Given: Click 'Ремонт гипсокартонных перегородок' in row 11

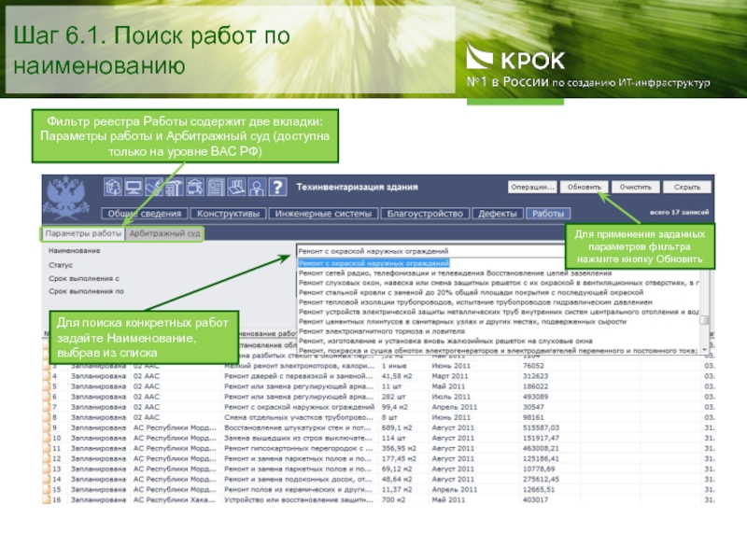Looking at the screenshot, I should [298, 449].
